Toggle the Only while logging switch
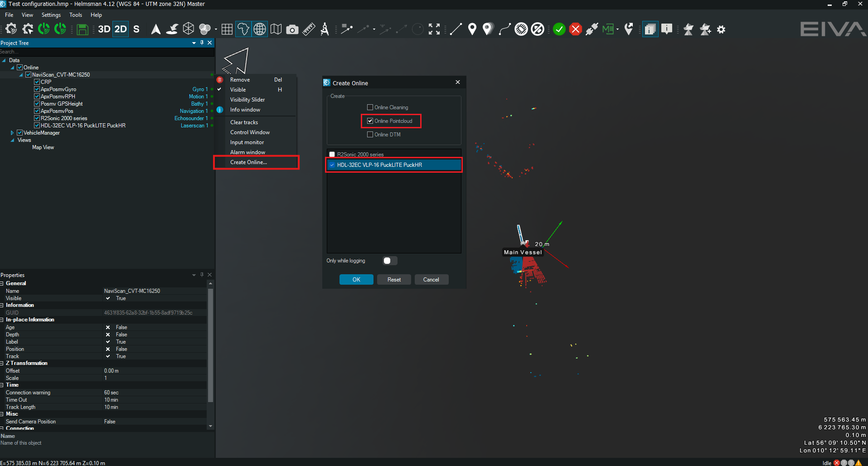 390,261
